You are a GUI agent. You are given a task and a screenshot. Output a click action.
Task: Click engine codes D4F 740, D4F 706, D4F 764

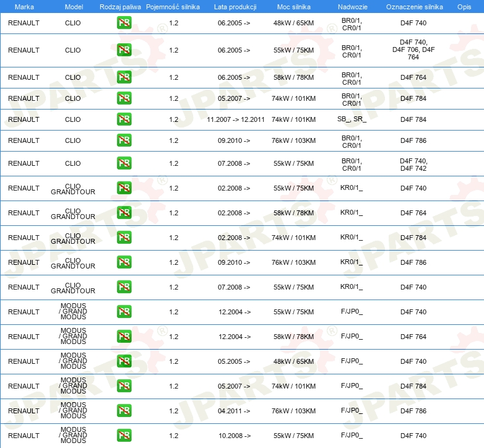pos(413,50)
